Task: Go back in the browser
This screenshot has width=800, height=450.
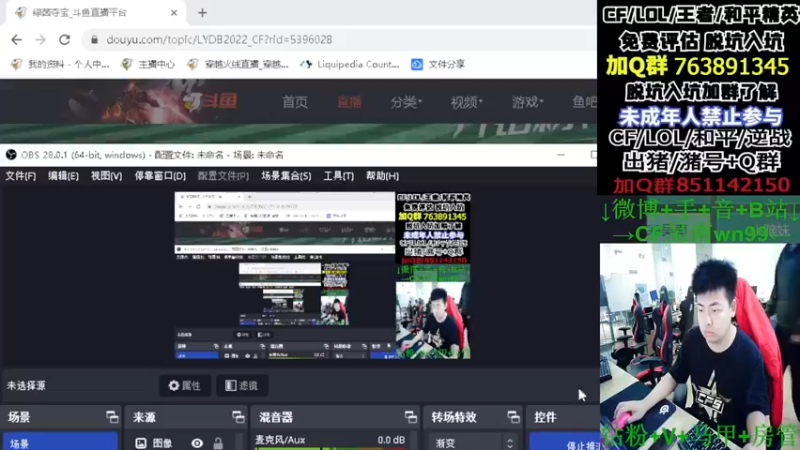Action: coord(16,40)
